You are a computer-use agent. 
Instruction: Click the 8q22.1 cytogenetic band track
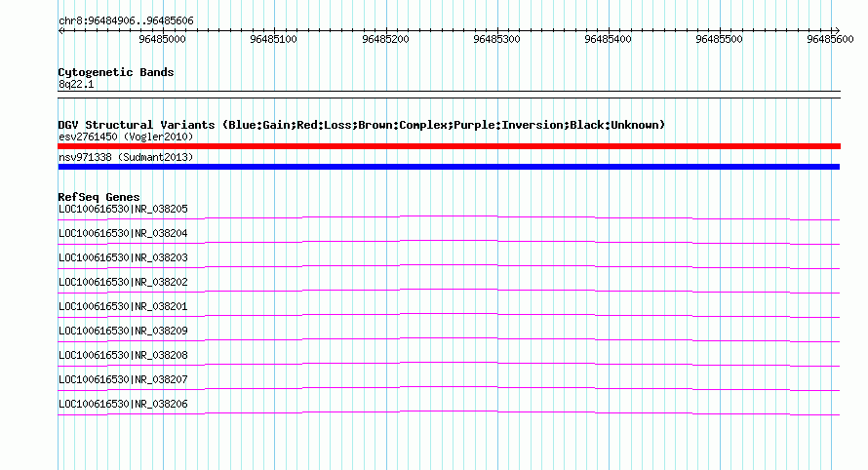tap(449, 95)
